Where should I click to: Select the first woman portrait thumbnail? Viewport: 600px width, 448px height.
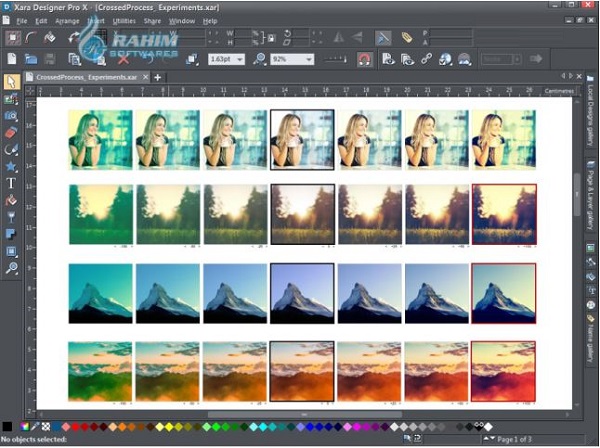click(101, 140)
